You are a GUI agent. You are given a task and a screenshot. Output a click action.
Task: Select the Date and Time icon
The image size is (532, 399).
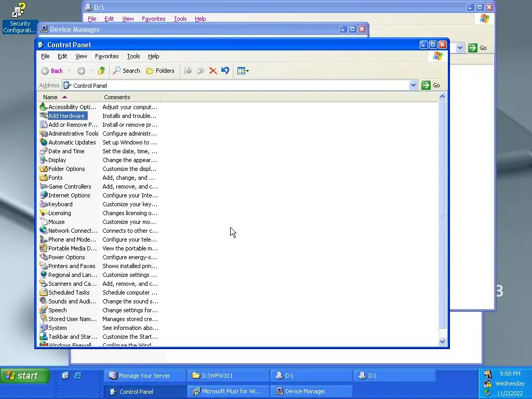point(44,151)
